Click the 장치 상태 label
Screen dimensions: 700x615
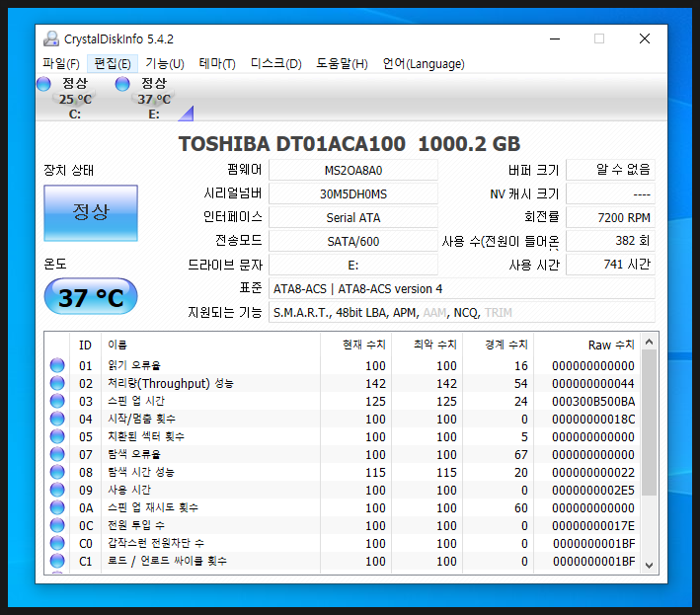click(68, 170)
